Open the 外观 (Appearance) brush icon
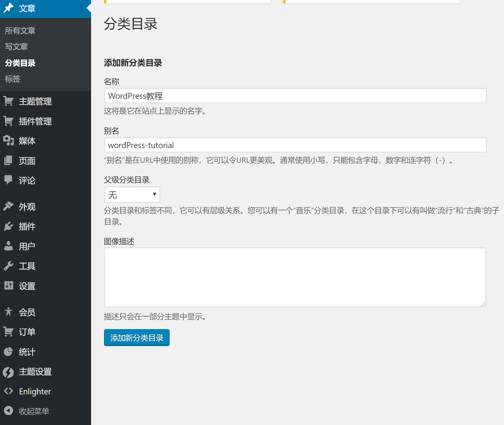The image size is (504, 425). pyautogui.click(x=9, y=206)
